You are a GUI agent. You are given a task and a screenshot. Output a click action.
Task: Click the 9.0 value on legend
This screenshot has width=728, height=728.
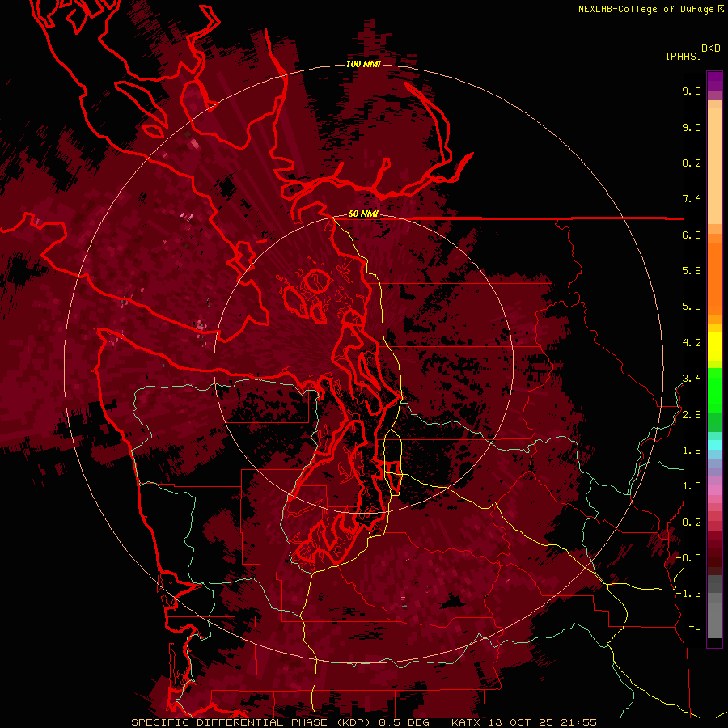(x=692, y=127)
